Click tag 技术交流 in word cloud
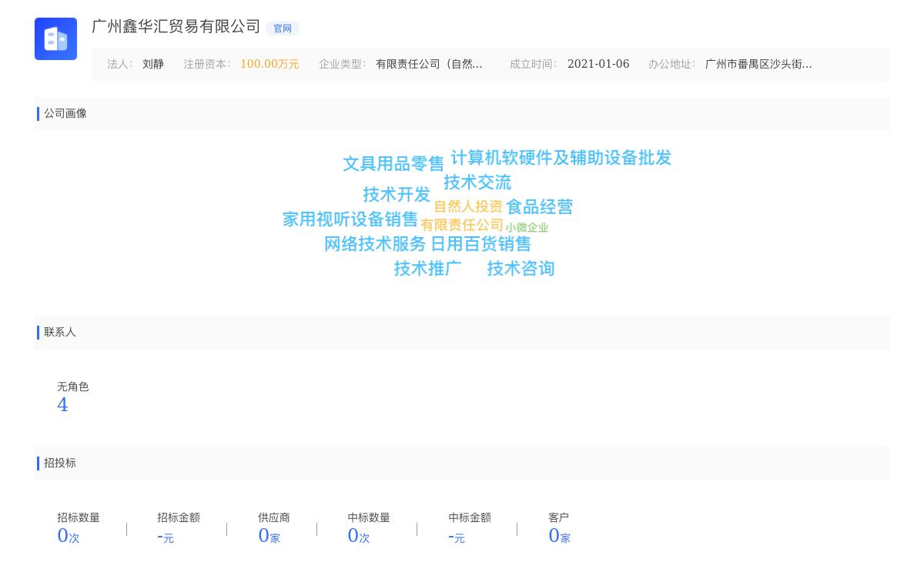 click(477, 182)
